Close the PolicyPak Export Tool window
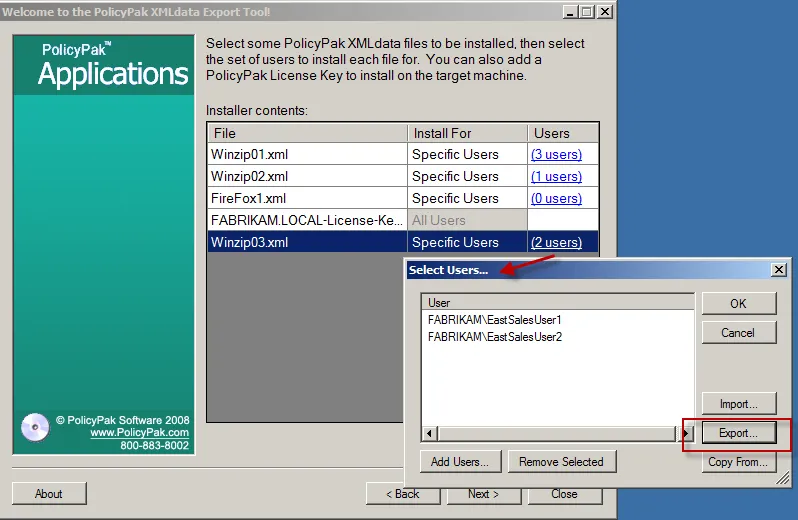This screenshot has height=520, width=798. [605, 12]
